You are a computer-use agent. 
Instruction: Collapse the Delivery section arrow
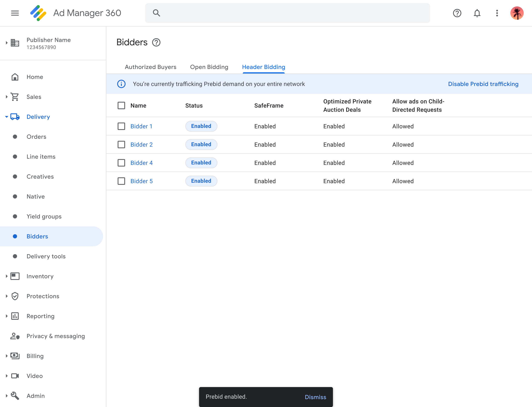click(x=7, y=117)
